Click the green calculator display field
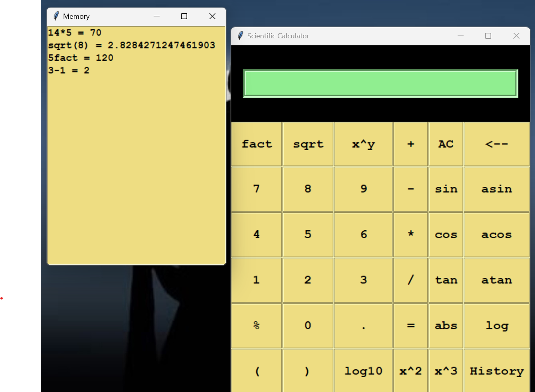 (380, 83)
